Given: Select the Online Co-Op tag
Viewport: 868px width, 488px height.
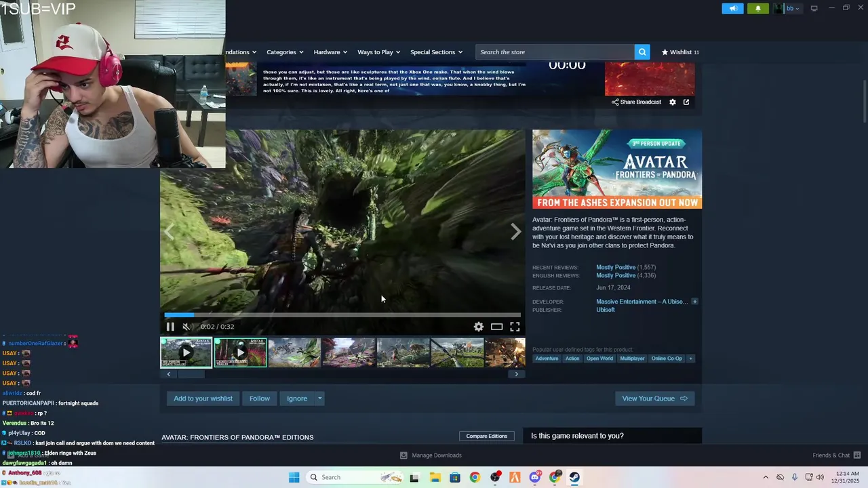Looking at the screenshot, I should point(667,359).
